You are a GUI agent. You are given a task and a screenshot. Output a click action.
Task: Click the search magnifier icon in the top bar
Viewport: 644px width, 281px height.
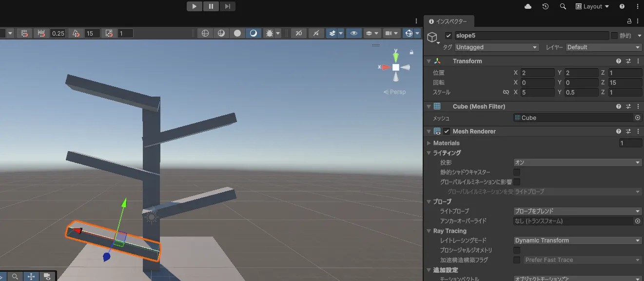[x=563, y=6]
